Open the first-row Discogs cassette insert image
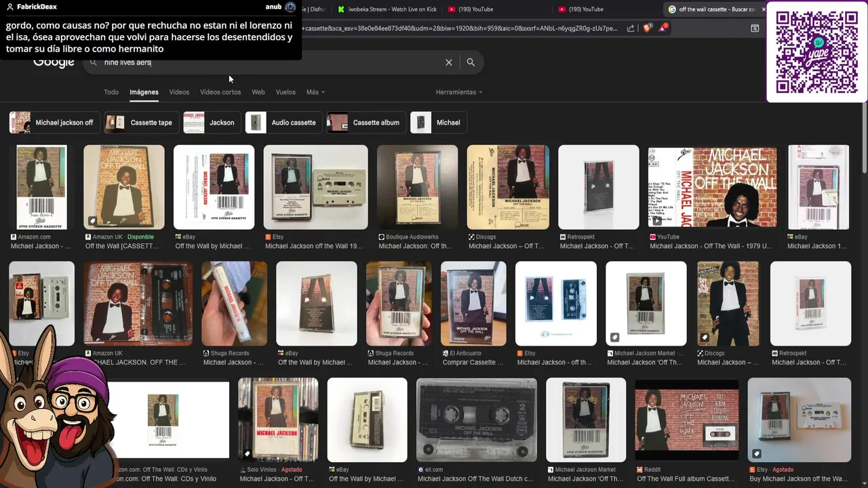The width and height of the screenshot is (868, 488). tap(508, 187)
